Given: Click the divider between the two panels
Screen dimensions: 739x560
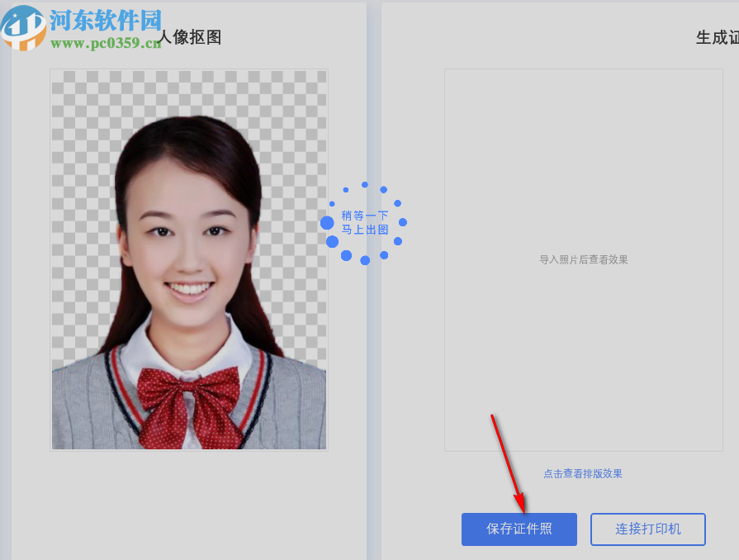Looking at the screenshot, I should [373, 281].
